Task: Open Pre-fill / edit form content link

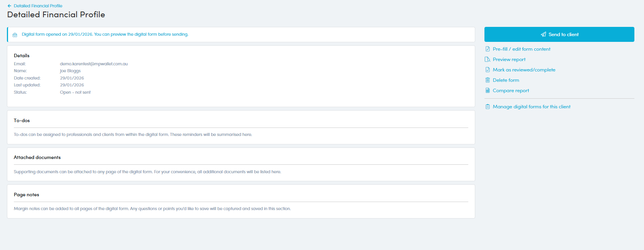Action: click(x=521, y=49)
